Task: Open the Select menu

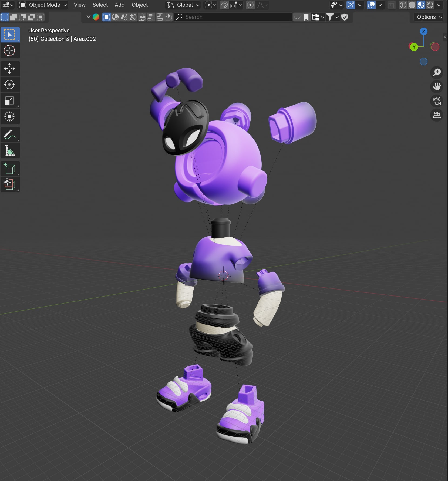Action: click(x=100, y=5)
